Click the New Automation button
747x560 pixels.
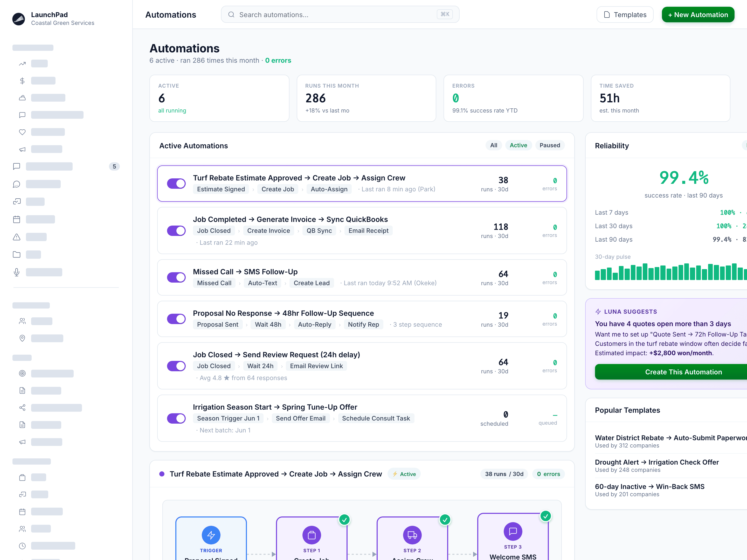coord(698,15)
